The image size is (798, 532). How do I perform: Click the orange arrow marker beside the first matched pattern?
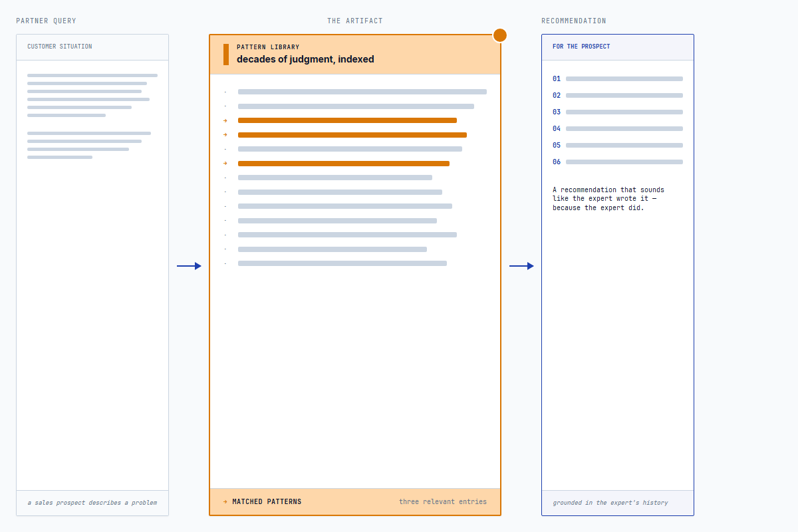point(226,120)
